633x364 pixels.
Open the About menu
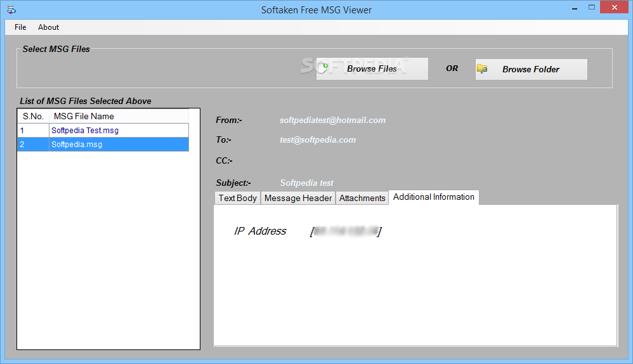click(48, 27)
